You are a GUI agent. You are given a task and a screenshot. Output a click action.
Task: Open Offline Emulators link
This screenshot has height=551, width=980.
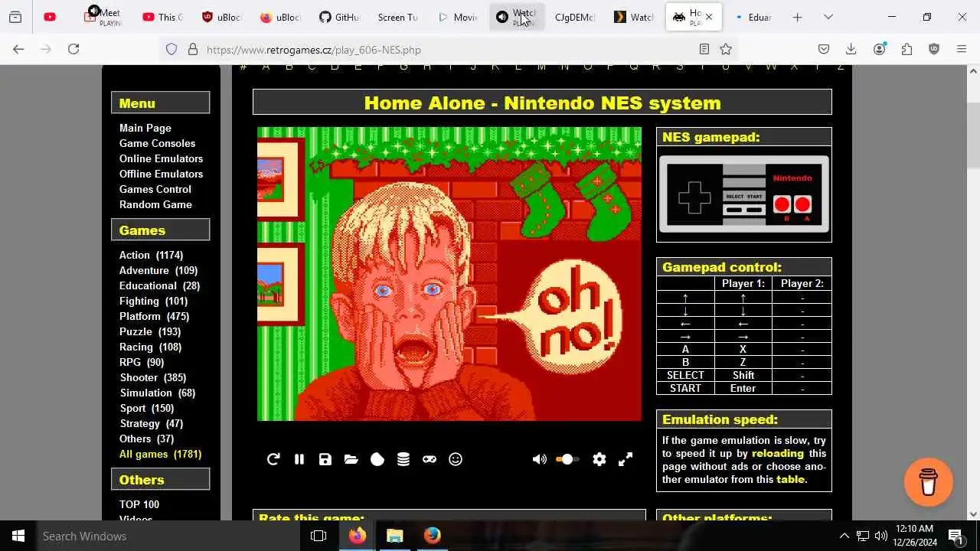161,174
